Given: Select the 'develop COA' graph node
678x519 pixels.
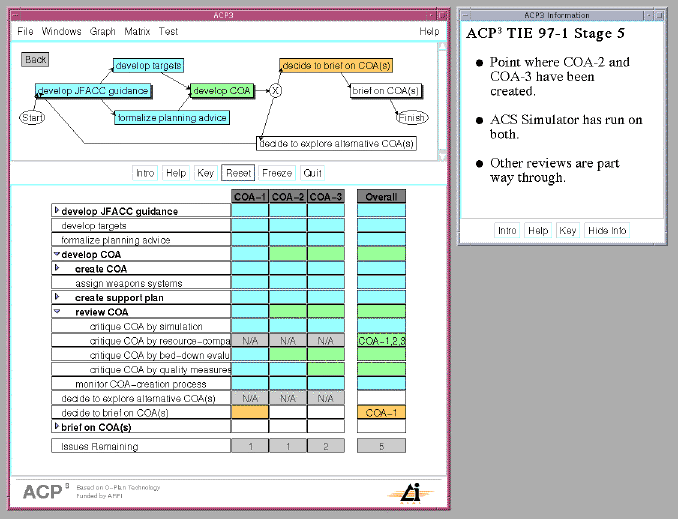Looking at the screenshot, I should pyautogui.click(x=222, y=91).
